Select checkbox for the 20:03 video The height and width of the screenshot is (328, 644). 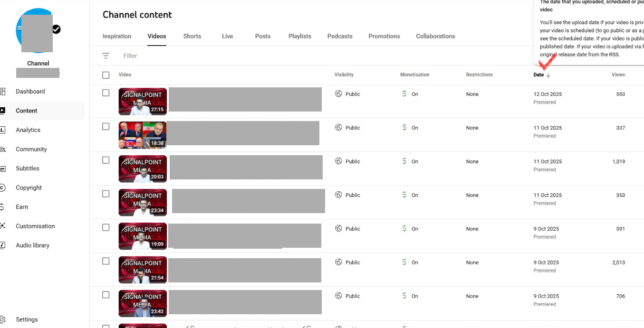[x=106, y=160]
